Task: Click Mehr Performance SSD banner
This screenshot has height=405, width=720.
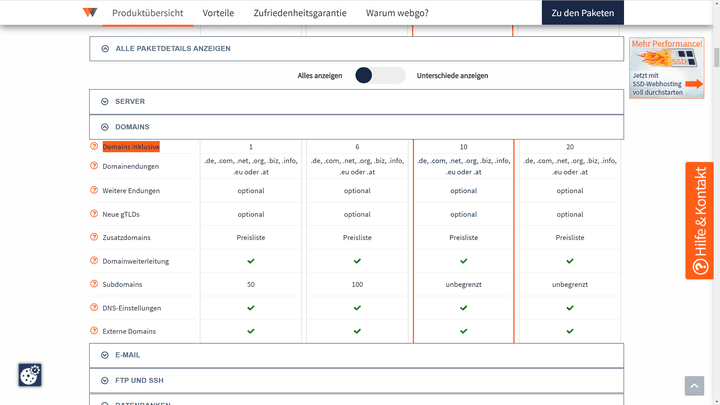Action: point(667,68)
